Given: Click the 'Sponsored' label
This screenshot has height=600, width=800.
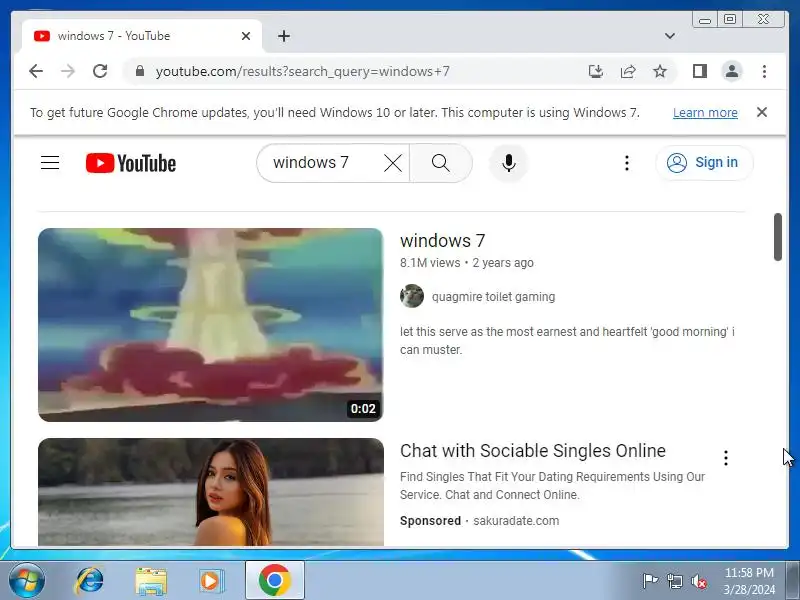Looking at the screenshot, I should coord(430,521).
